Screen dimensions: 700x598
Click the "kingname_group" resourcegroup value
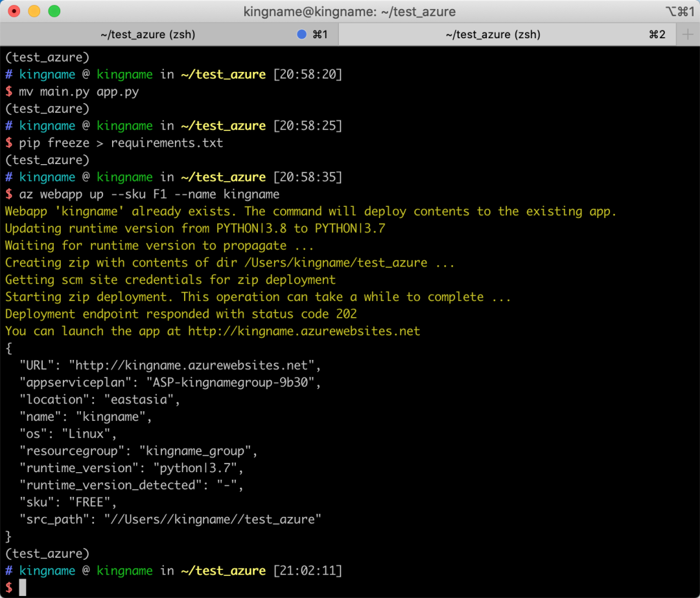pyautogui.click(x=198, y=451)
